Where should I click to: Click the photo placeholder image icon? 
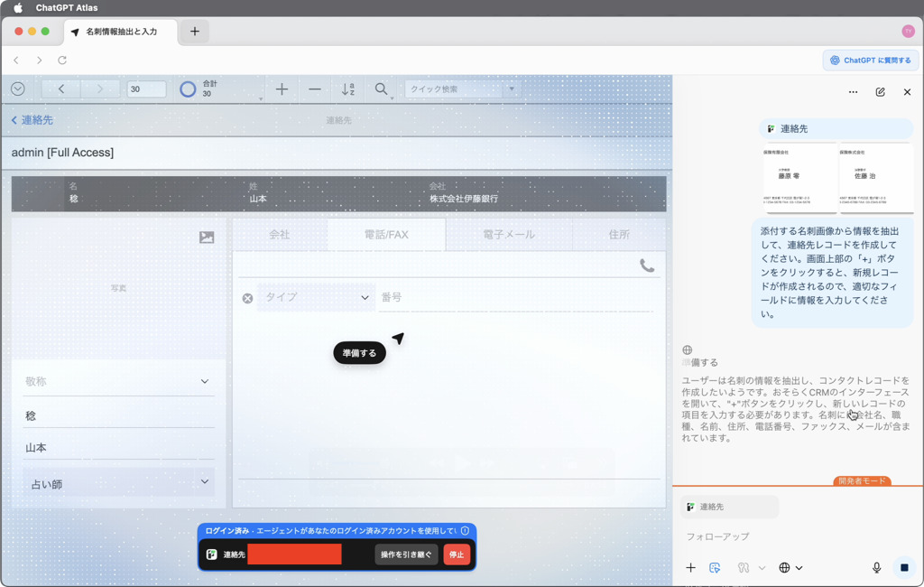[207, 238]
